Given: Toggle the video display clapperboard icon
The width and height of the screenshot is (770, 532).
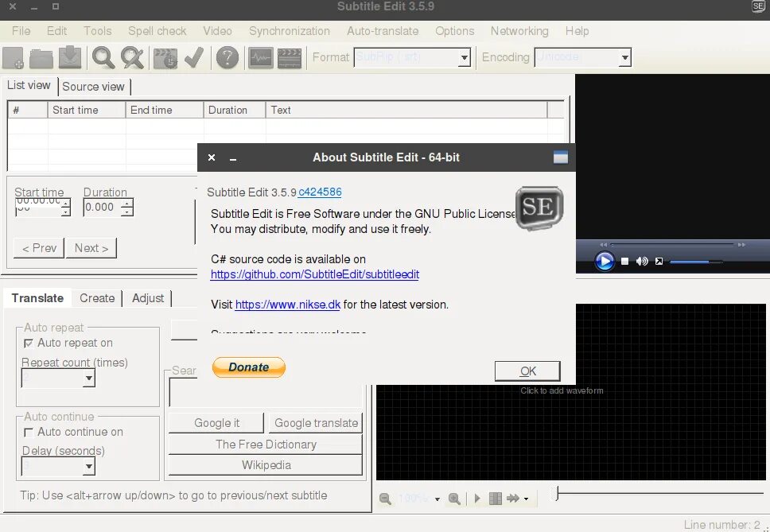Looking at the screenshot, I should click(290, 58).
